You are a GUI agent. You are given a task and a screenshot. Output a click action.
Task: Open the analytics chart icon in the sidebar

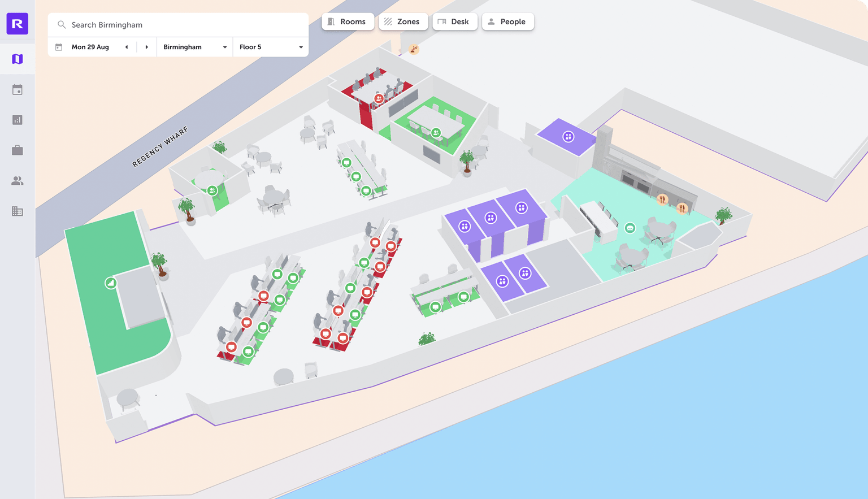coord(17,119)
